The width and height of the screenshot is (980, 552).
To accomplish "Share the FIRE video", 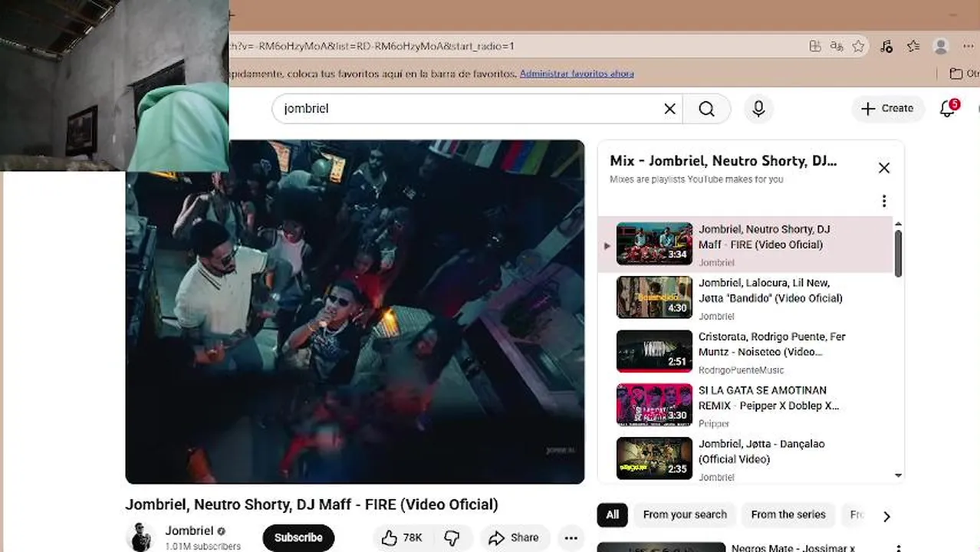I will click(x=515, y=538).
